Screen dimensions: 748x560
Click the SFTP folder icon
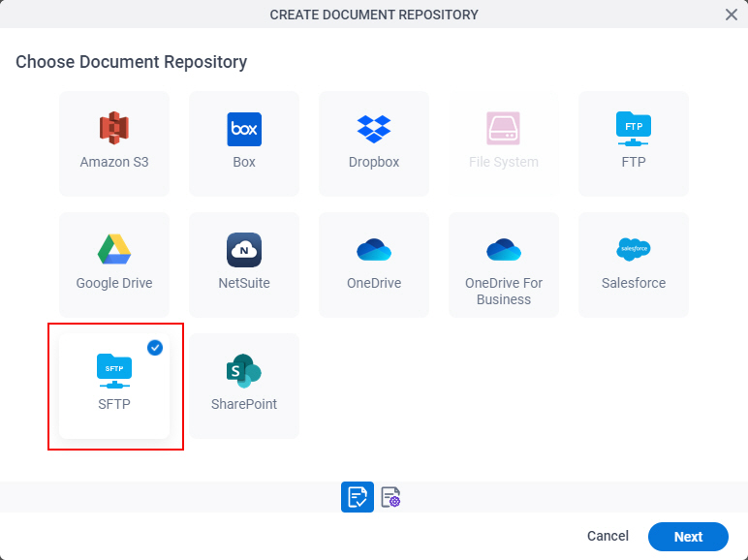coord(114,371)
